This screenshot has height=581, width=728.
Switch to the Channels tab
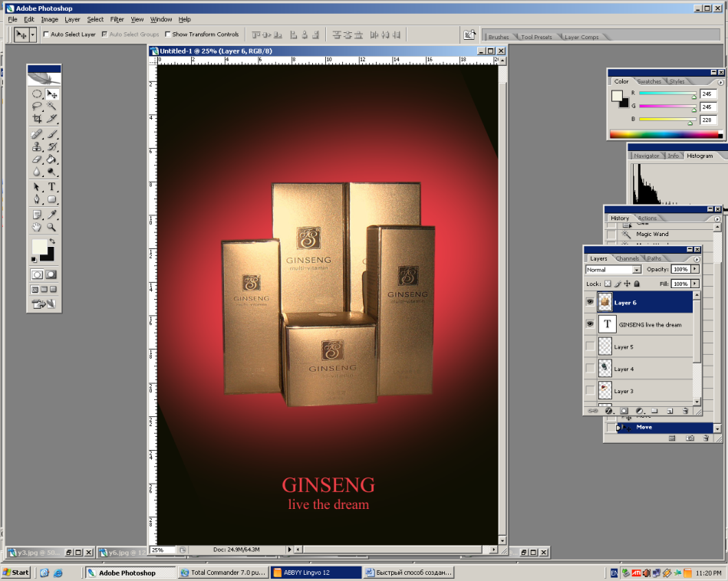click(628, 258)
